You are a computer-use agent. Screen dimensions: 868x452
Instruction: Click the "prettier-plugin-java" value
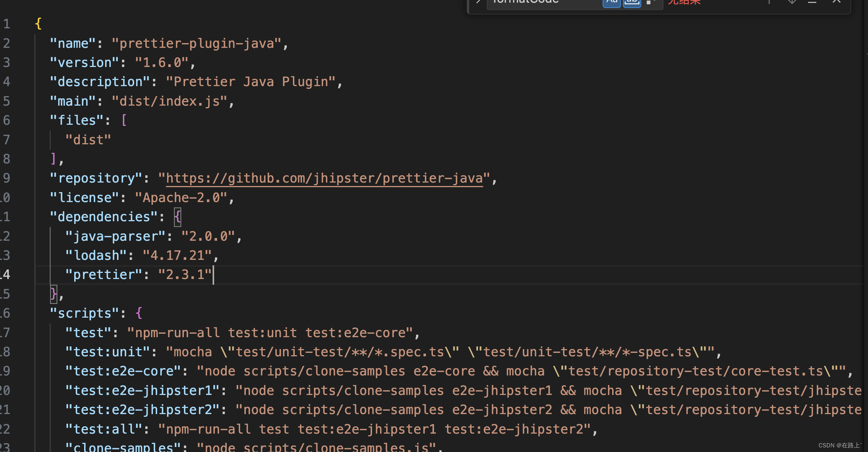197,44
